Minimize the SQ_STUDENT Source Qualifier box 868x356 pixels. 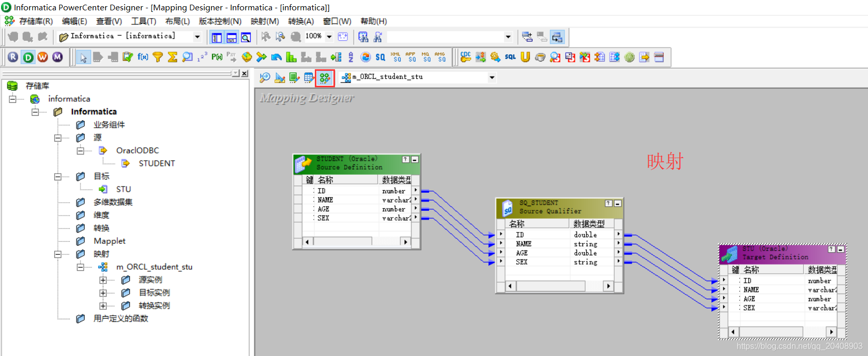tap(617, 204)
